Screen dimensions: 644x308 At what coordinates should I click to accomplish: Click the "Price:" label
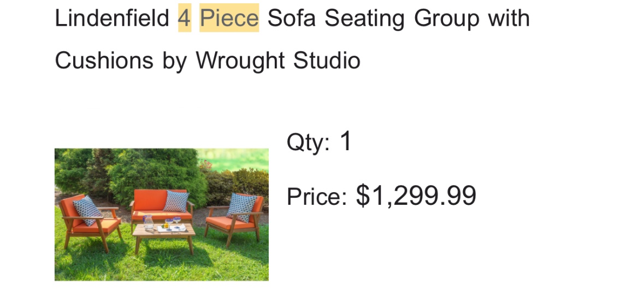coord(317,196)
